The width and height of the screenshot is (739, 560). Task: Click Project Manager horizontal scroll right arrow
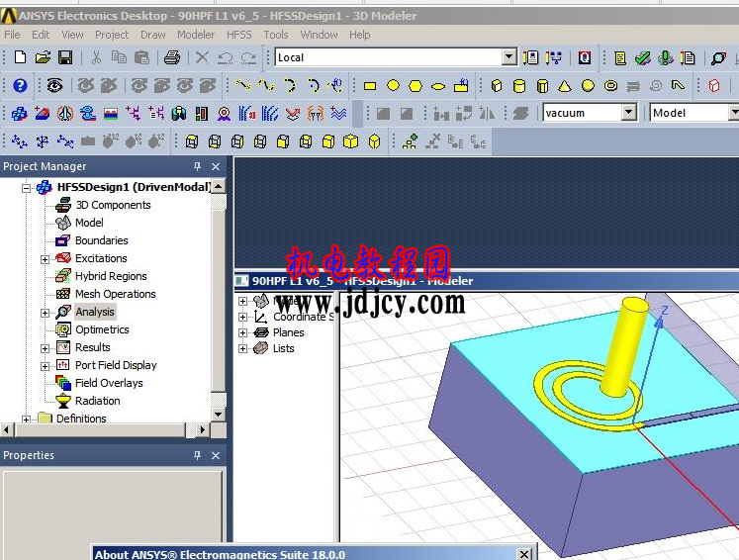(202, 430)
